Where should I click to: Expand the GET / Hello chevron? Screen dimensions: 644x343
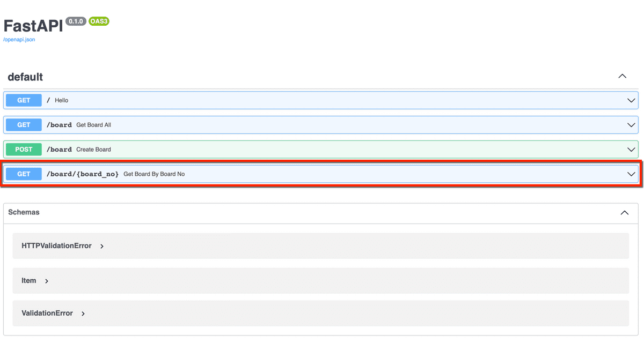pyautogui.click(x=631, y=100)
